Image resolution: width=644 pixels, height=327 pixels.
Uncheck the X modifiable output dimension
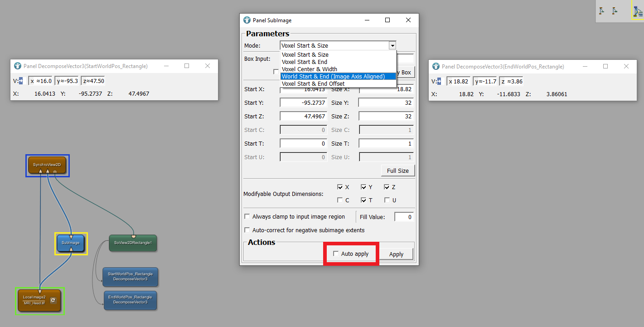(x=340, y=187)
